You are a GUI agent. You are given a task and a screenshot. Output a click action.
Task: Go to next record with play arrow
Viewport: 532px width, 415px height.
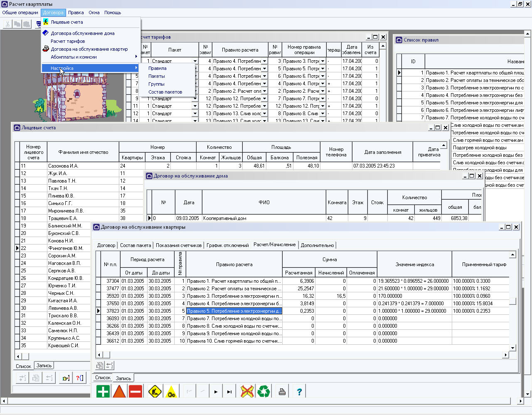(x=216, y=391)
